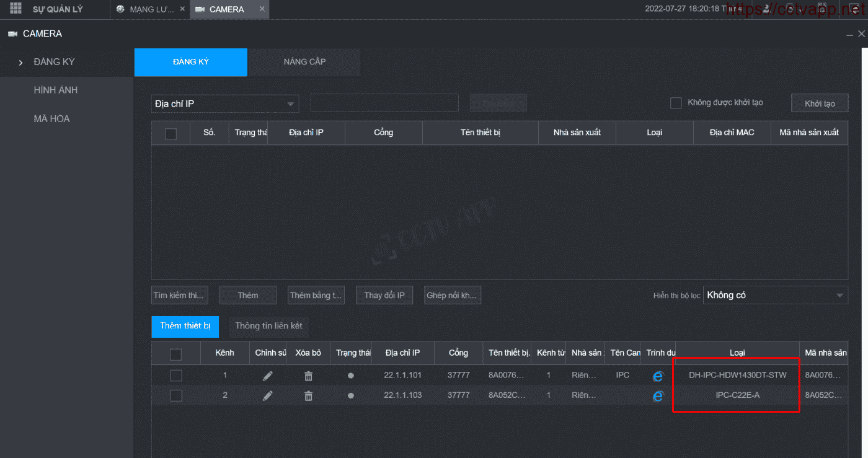Click the edit pencil for channel 2

(268, 395)
